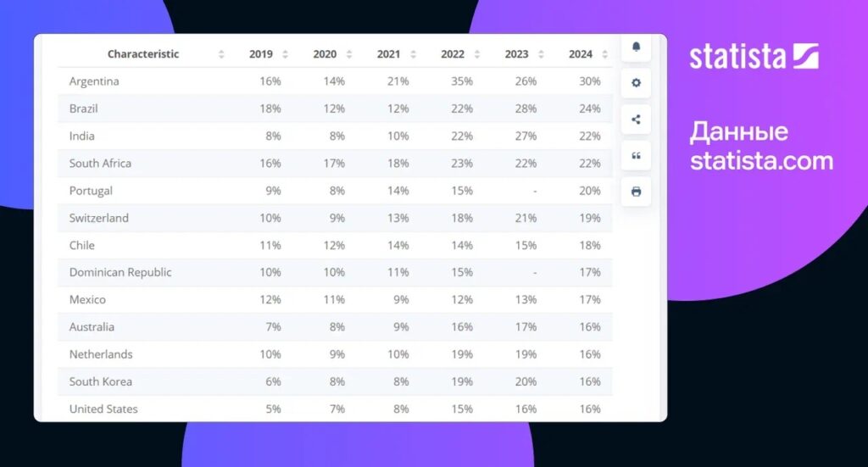Click the Statista logo

tap(754, 57)
